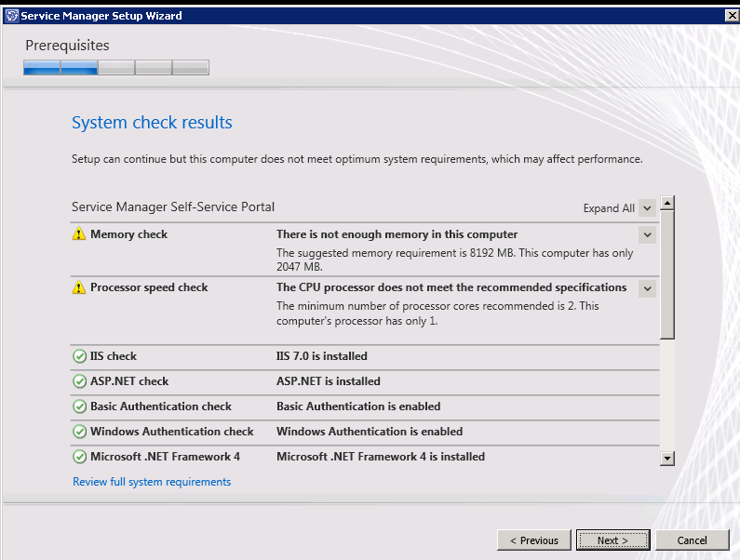Click 'ASP.NET is installed' result text
This screenshot has height=560, width=740.
(329, 381)
